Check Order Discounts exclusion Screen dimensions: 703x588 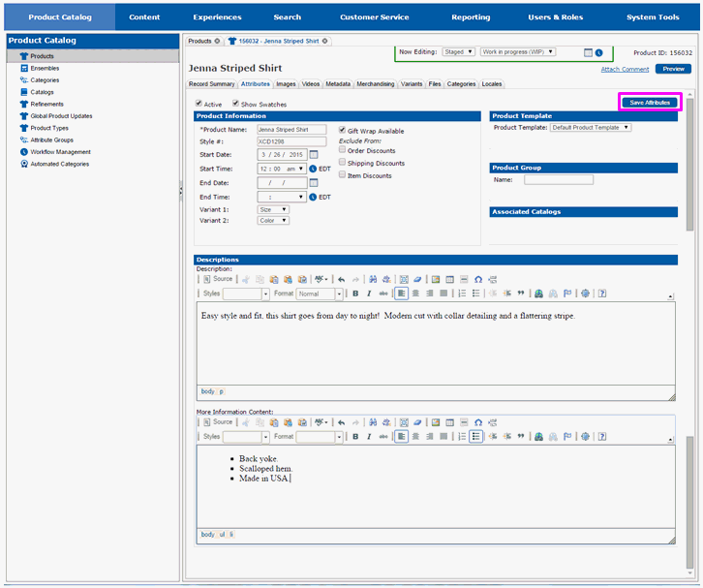coord(342,150)
